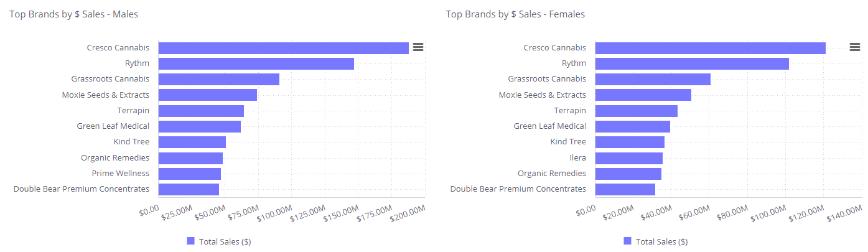Click the Cresco Cannabis bar for Males
The height and width of the screenshot is (252, 868).
click(283, 48)
